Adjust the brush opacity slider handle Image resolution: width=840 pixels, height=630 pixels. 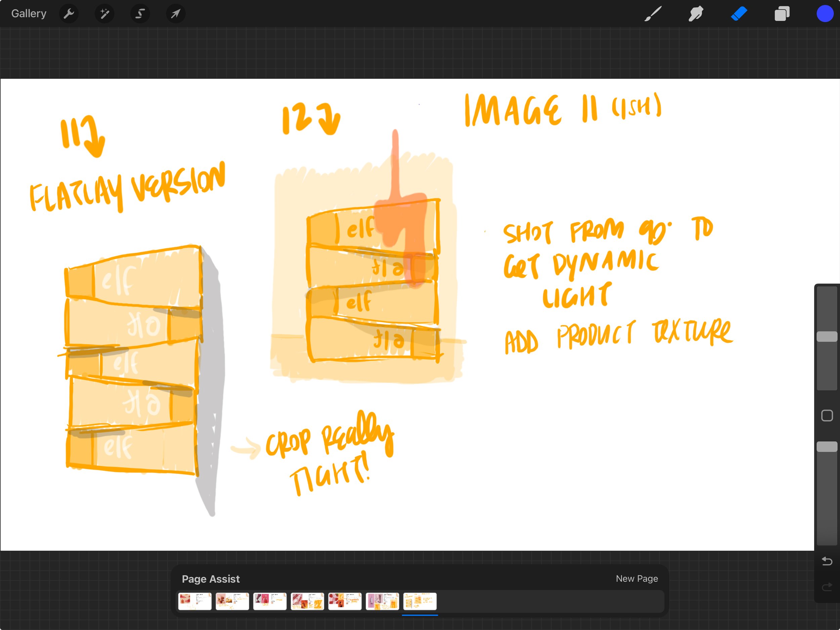pyautogui.click(x=827, y=446)
